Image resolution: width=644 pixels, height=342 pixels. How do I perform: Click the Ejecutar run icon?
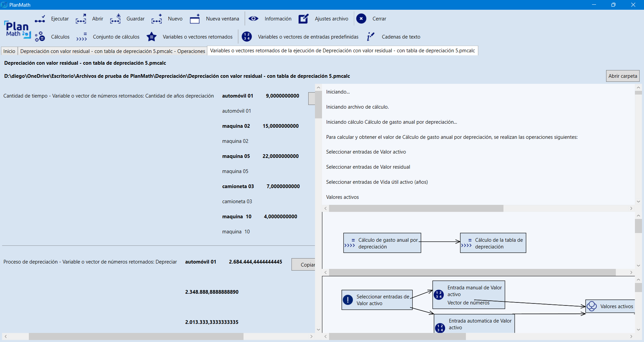40,19
